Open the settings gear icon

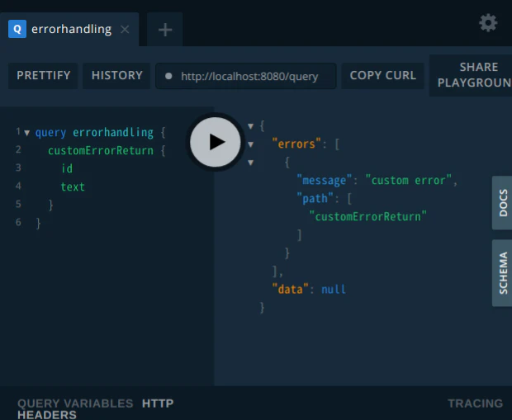(488, 23)
